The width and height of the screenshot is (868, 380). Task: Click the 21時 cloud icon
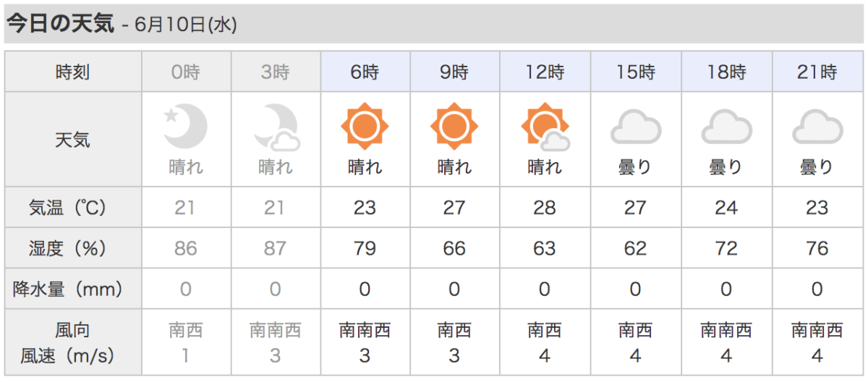click(817, 127)
